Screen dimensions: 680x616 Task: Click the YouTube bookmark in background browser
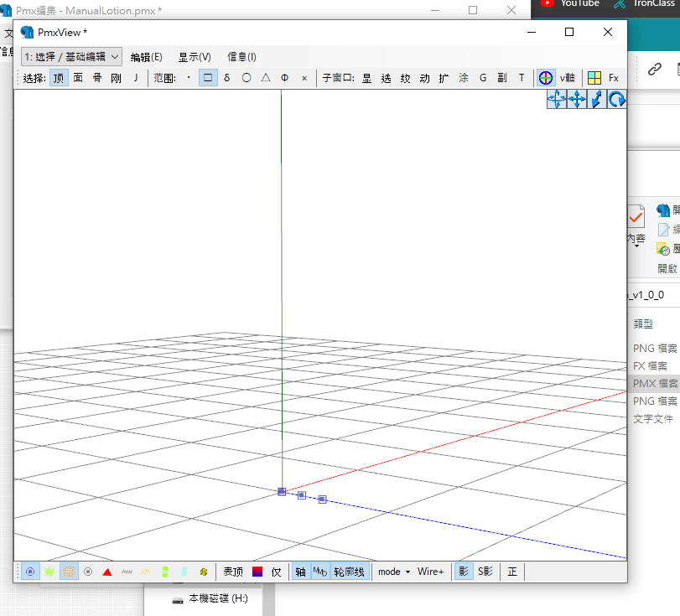(570, 3)
